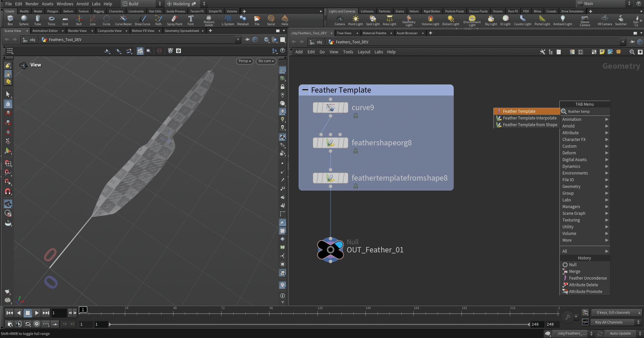Choose Feather Template from Shape result
644x338 pixels.
tap(527, 125)
